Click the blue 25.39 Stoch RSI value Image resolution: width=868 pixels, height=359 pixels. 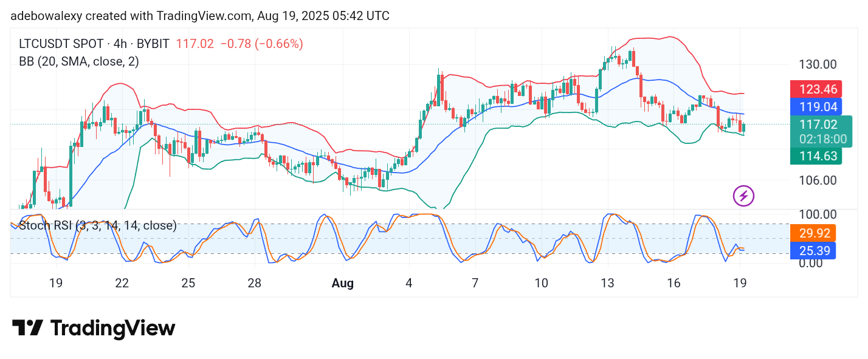tap(813, 250)
